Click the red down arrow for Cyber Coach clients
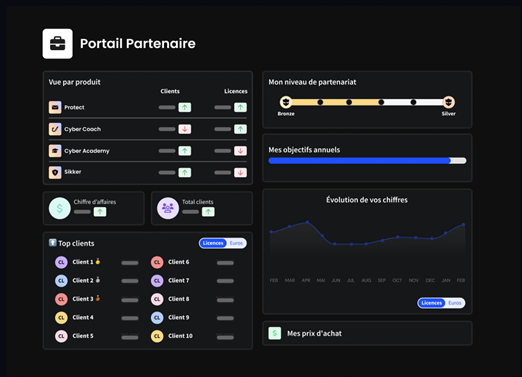The height and width of the screenshot is (377, 522). [185, 129]
